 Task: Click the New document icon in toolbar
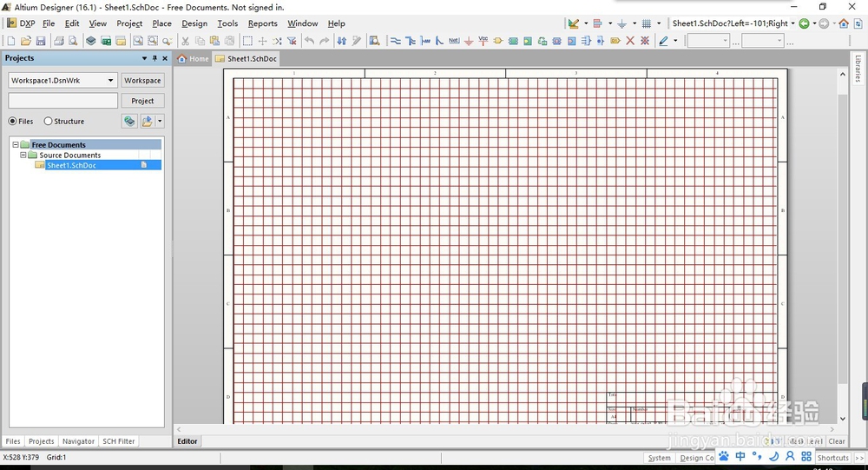click(x=11, y=41)
